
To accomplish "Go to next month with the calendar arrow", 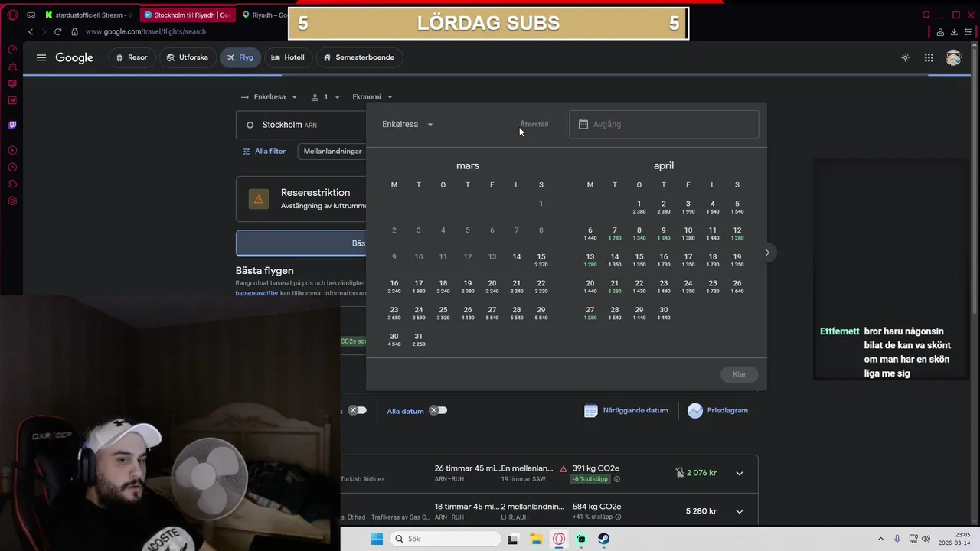I will [x=766, y=253].
